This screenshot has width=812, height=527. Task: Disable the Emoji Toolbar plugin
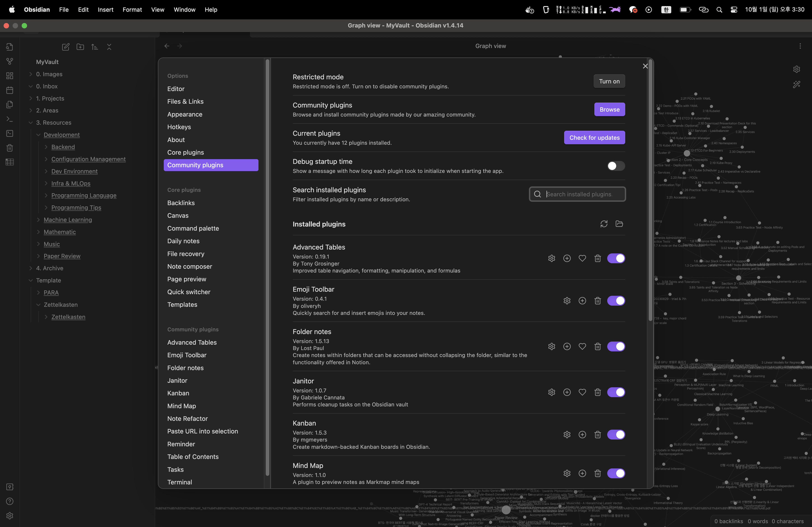(x=616, y=301)
